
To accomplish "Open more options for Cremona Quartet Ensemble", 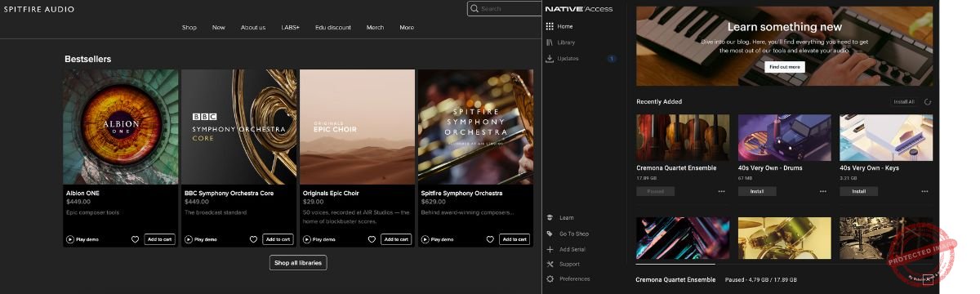I will (x=721, y=191).
